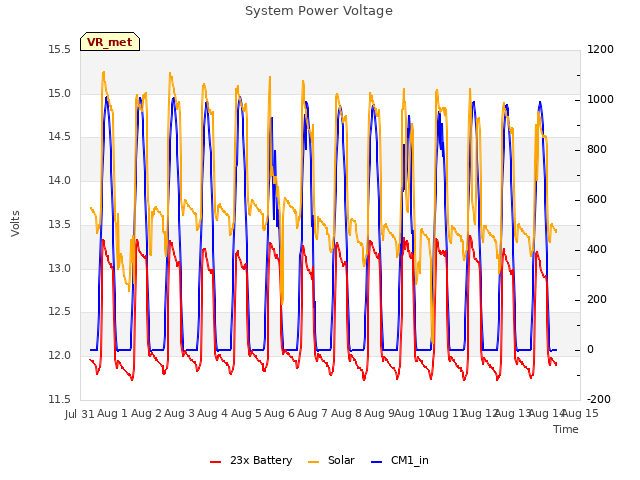640x480 pixels.
Task: Click the 11.5 left axis value
Action: click(60, 399)
